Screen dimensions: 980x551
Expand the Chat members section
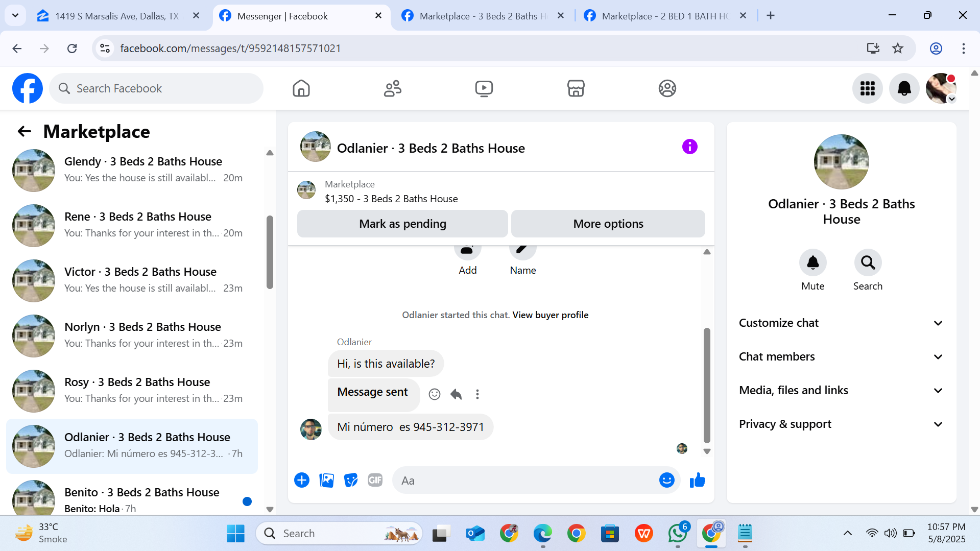point(841,357)
